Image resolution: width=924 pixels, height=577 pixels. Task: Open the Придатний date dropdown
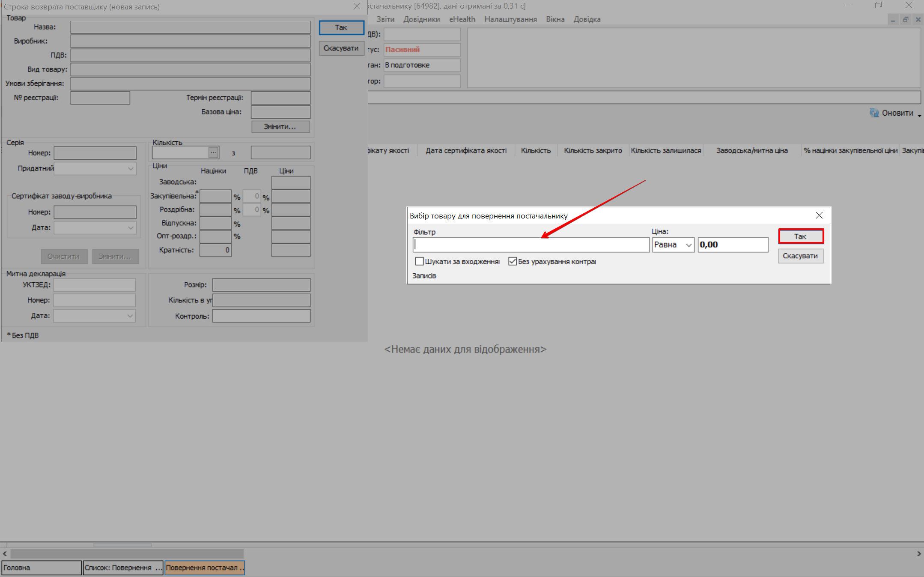pyautogui.click(x=131, y=169)
